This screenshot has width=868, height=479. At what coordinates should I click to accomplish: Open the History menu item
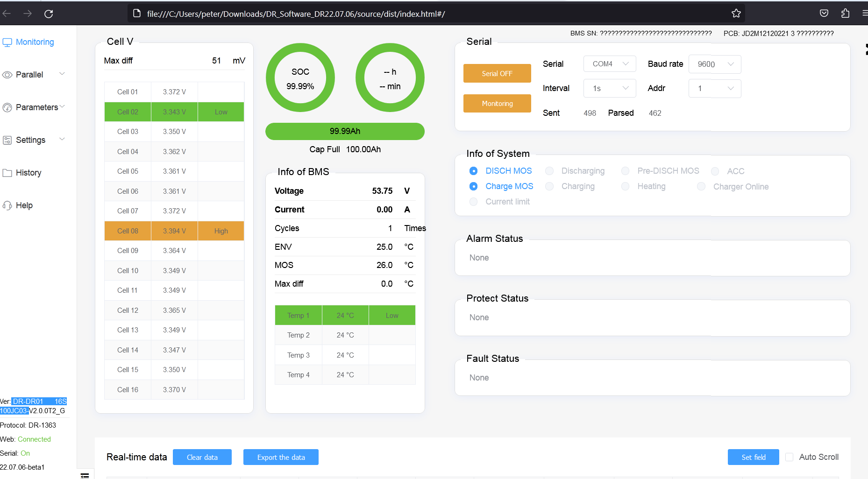[x=28, y=173]
